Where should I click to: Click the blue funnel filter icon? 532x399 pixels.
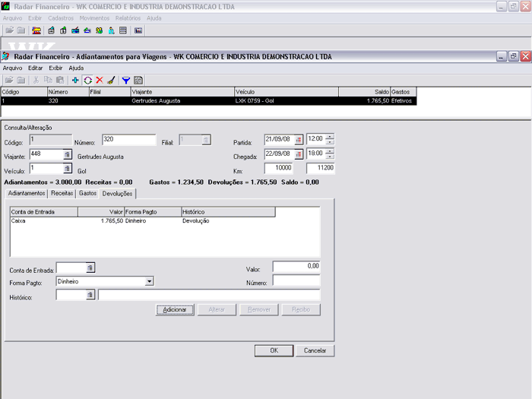point(126,80)
